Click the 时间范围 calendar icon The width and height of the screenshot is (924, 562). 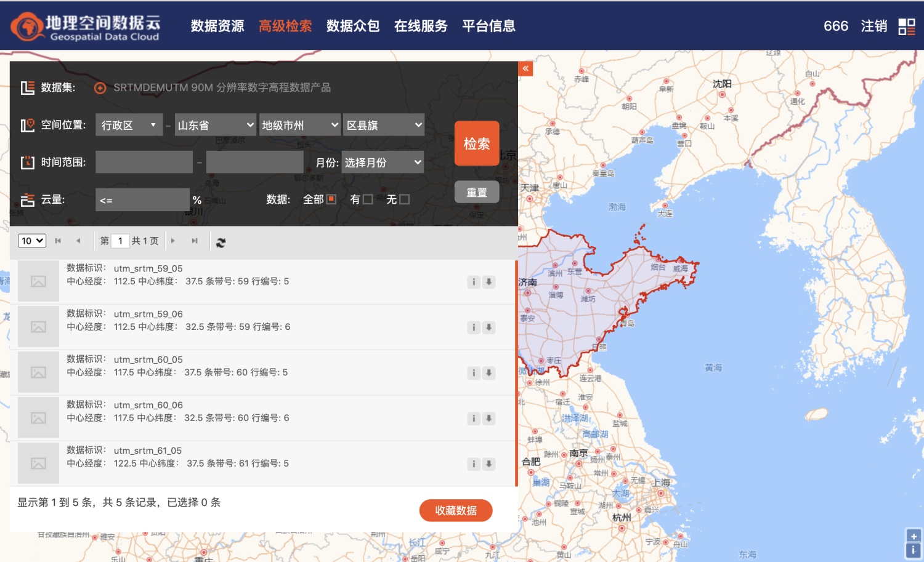tap(28, 163)
